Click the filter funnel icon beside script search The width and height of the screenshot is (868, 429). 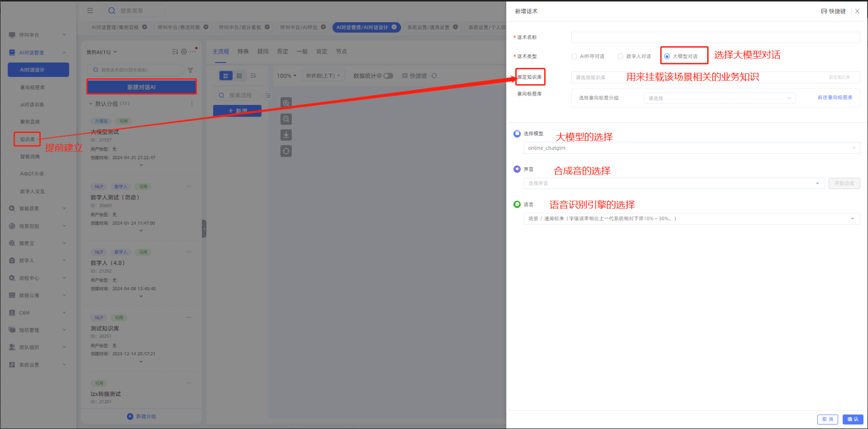click(x=190, y=70)
